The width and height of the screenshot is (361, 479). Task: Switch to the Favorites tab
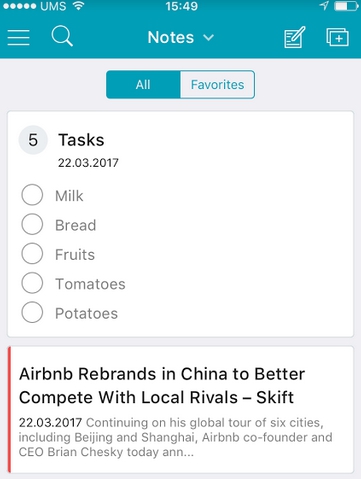pos(217,84)
